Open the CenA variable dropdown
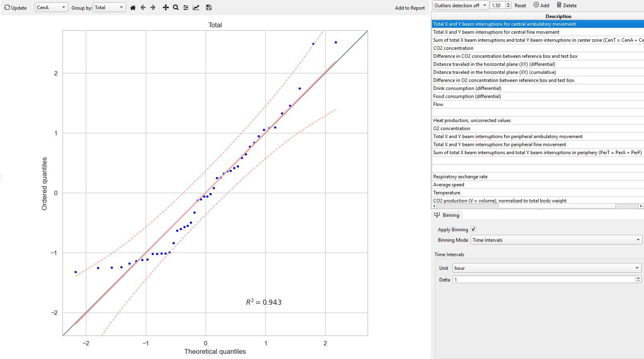Screen dimensions: 644x359 point(51,7)
